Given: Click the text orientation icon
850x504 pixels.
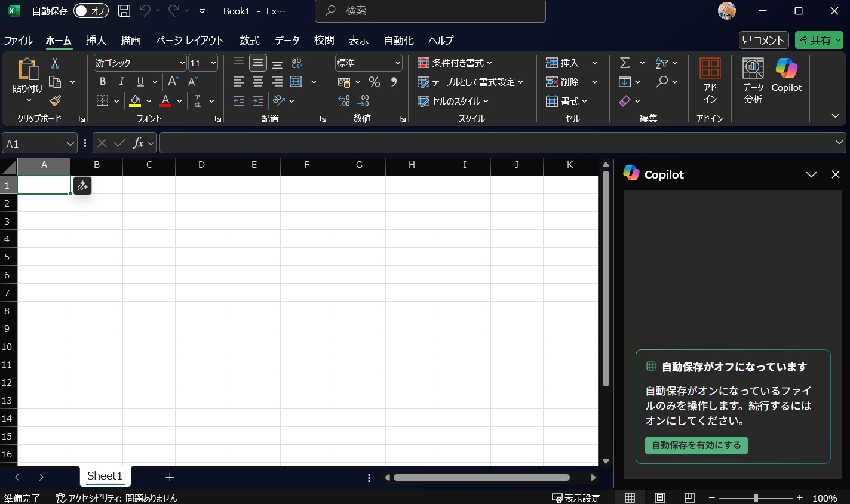Looking at the screenshot, I should [x=279, y=100].
